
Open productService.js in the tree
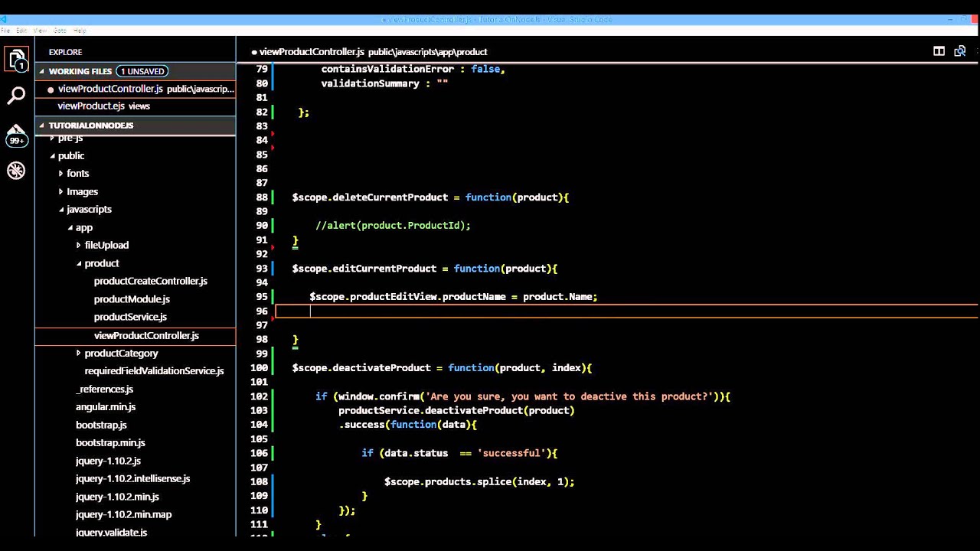point(130,317)
